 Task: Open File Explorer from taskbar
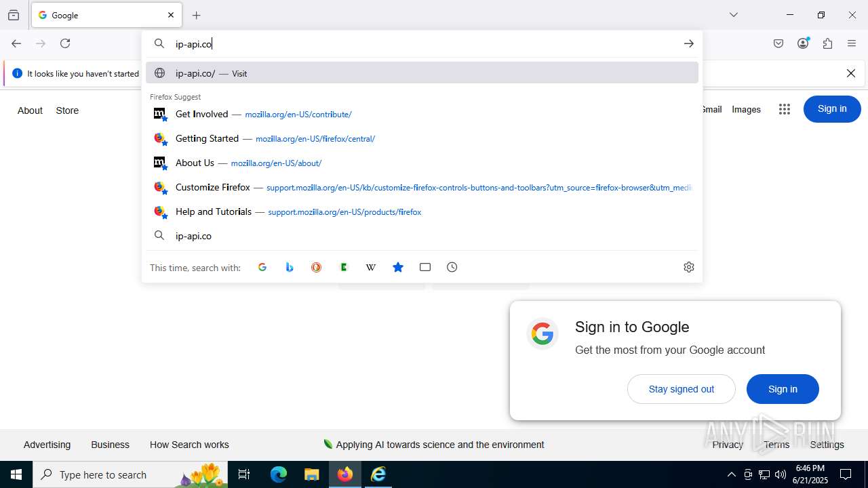pos(311,474)
